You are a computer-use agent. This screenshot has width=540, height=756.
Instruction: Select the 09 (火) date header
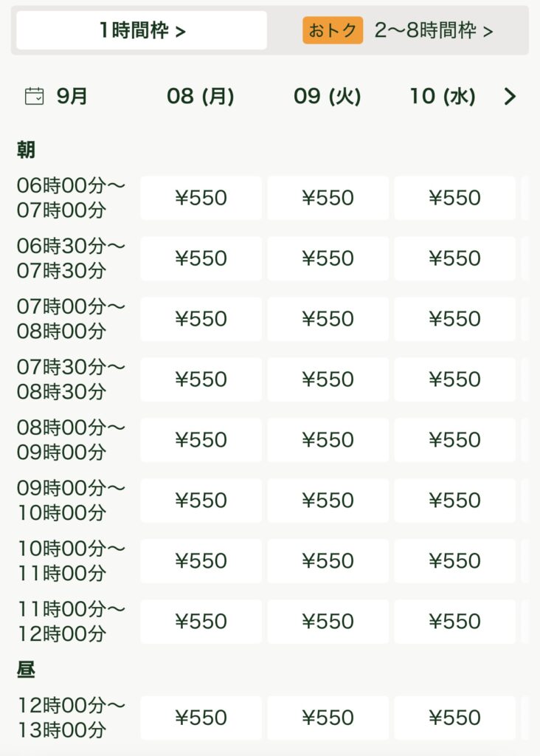(x=328, y=96)
